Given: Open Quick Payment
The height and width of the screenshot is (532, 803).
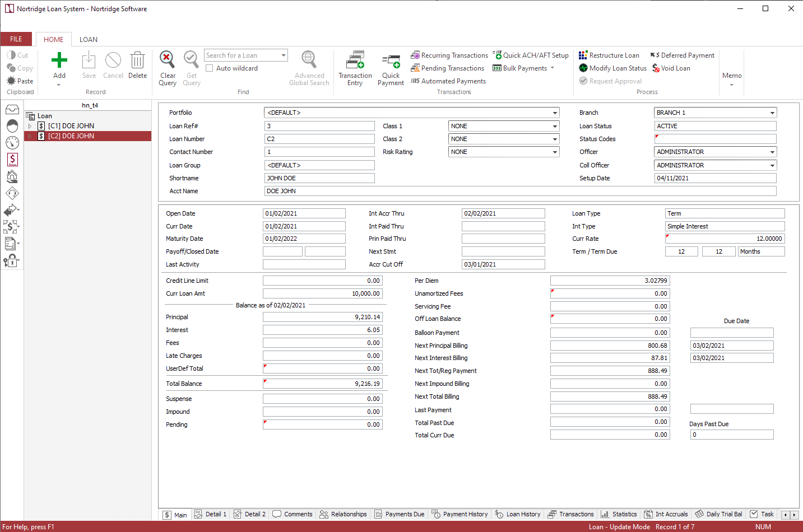Looking at the screenshot, I should point(391,69).
